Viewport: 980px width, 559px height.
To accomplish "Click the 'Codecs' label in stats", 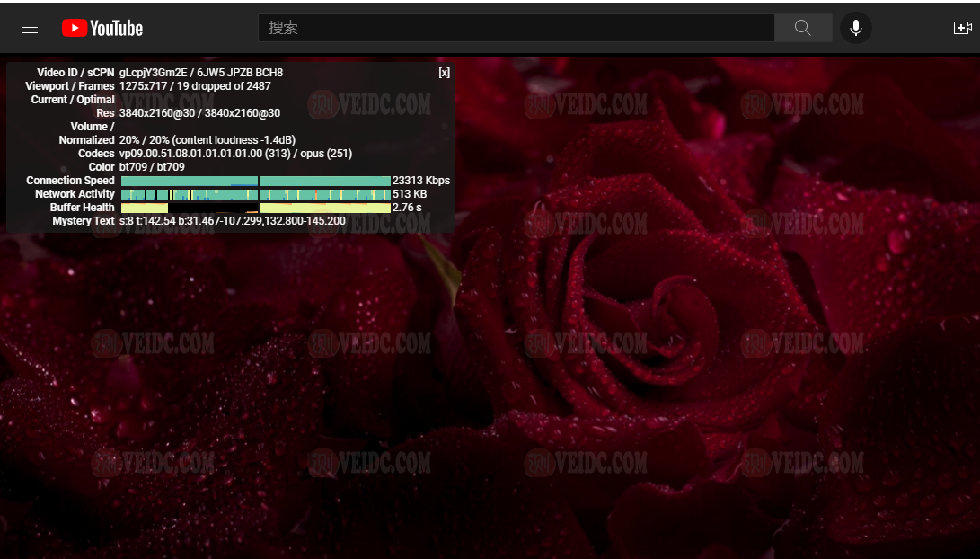I will click(96, 153).
